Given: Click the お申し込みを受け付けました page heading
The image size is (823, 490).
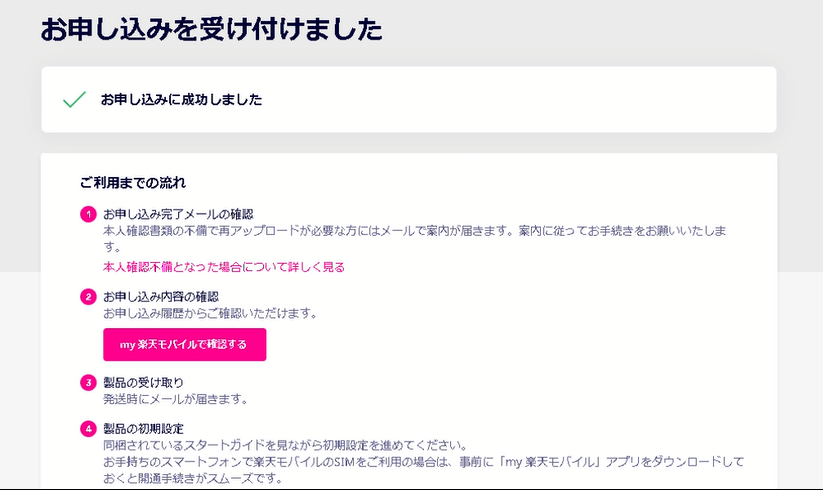Looking at the screenshot, I should point(211,30).
